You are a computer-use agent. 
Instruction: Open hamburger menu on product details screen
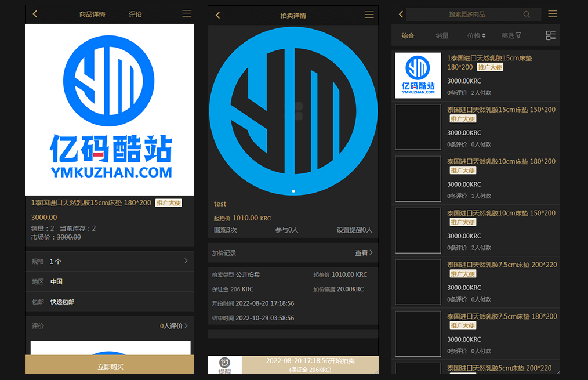[x=187, y=13]
